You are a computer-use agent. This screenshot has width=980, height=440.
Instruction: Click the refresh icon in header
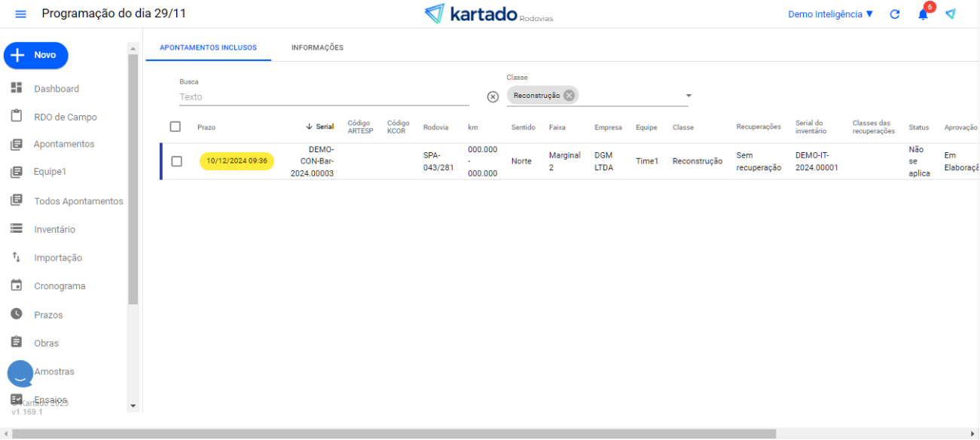tap(895, 14)
